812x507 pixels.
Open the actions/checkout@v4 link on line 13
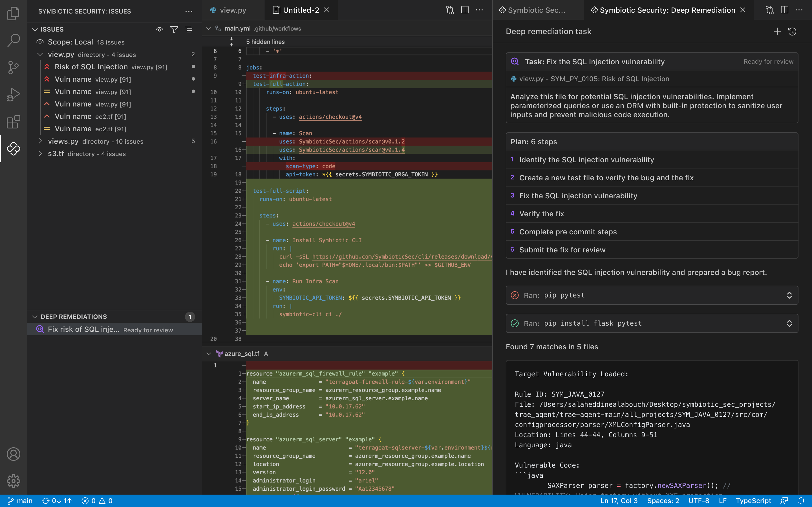(x=330, y=117)
